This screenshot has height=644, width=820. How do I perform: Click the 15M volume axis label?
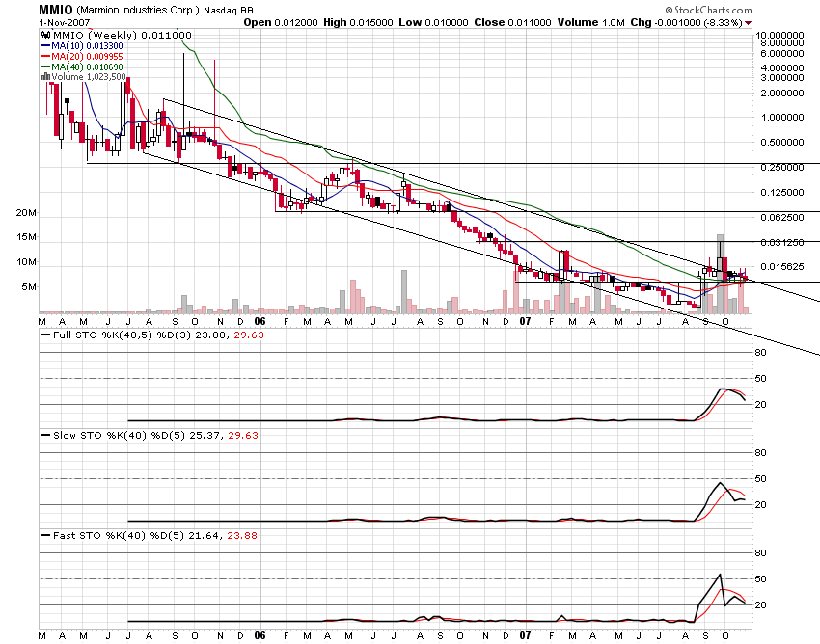click(x=26, y=237)
